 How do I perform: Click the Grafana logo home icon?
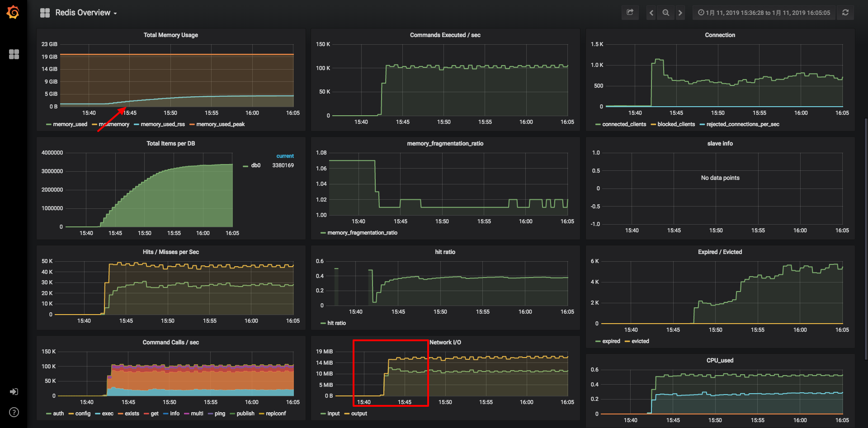(x=13, y=12)
